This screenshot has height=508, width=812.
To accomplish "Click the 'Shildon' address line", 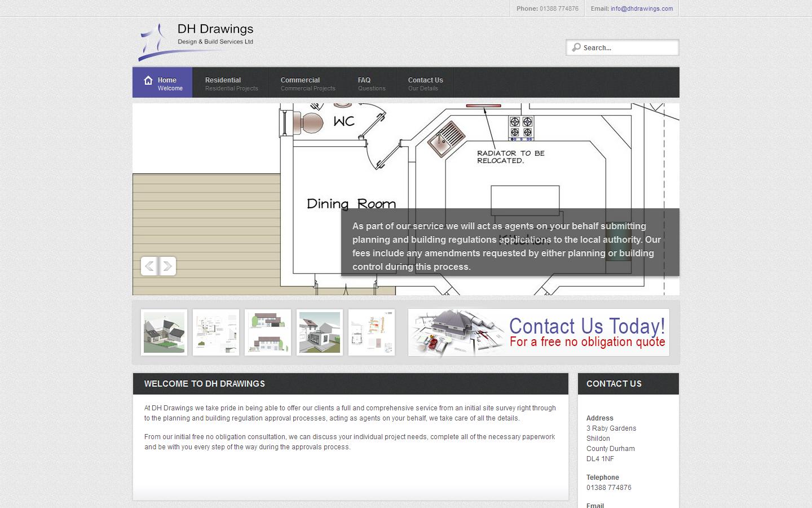I will tap(598, 439).
